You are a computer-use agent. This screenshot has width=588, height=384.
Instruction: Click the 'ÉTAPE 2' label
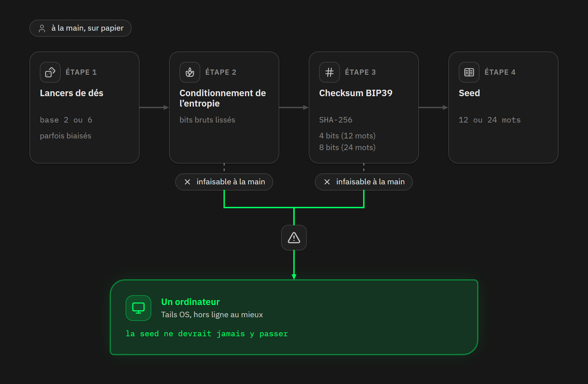point(221,72)
